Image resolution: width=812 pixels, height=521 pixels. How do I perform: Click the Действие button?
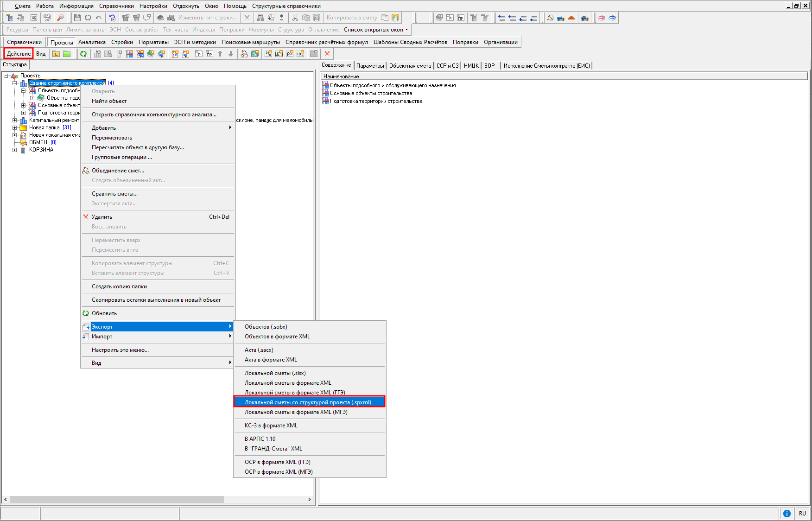19,54
